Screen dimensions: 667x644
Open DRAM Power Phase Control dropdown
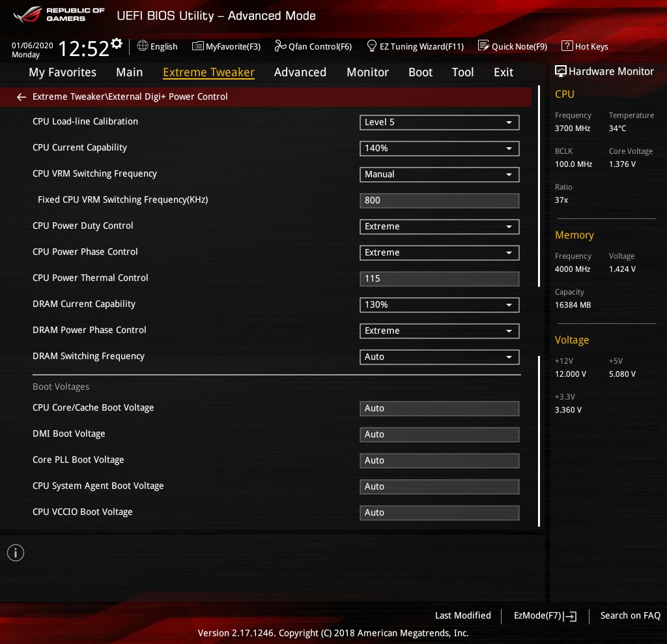[x=440, y=331]
